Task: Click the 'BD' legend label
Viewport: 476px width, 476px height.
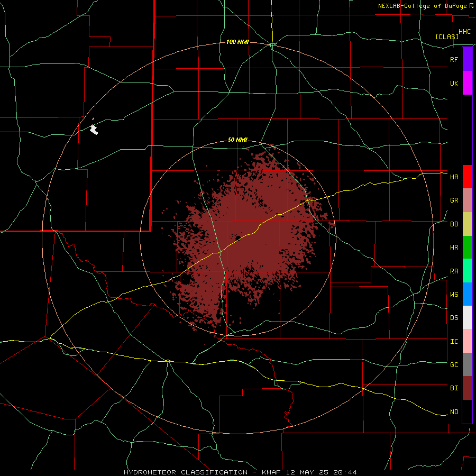Action: coord(454,224)
